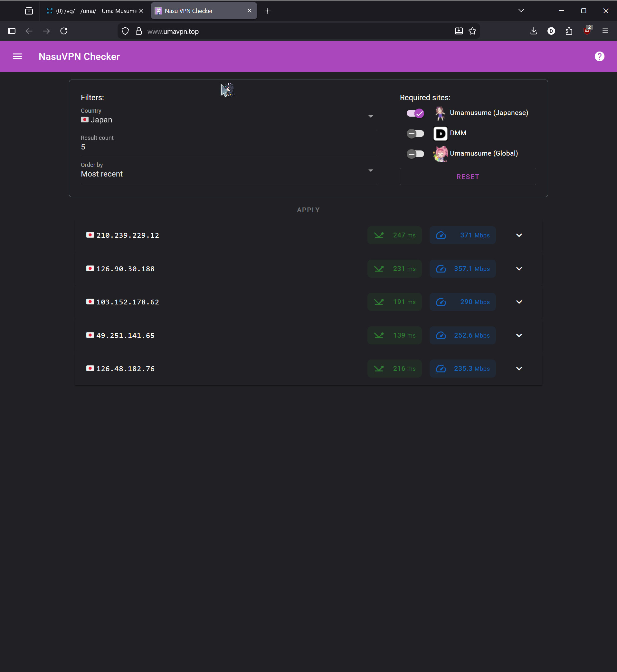Expand details for 126.90.30.188
The image size is (617, 672).
click(519, 269)
